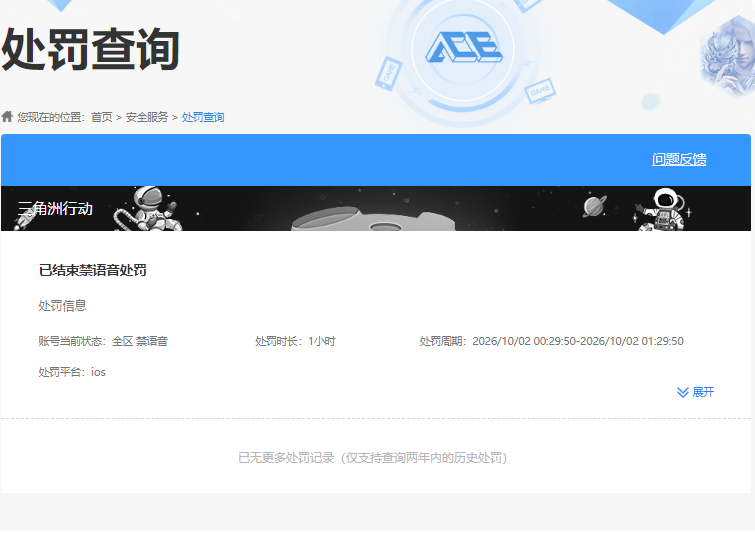Go to 首页 via the breadcrumb
755x533 pixels.
(x=102, y=117)
